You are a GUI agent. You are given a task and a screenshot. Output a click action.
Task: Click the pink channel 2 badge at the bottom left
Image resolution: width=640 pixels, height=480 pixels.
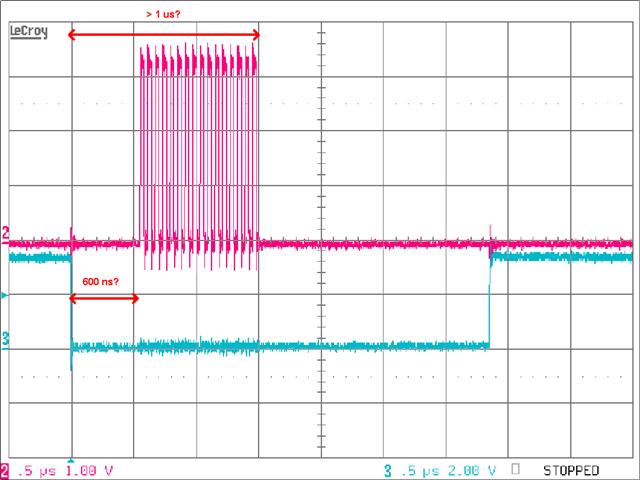pyautogui.click(x=4, y=471)
